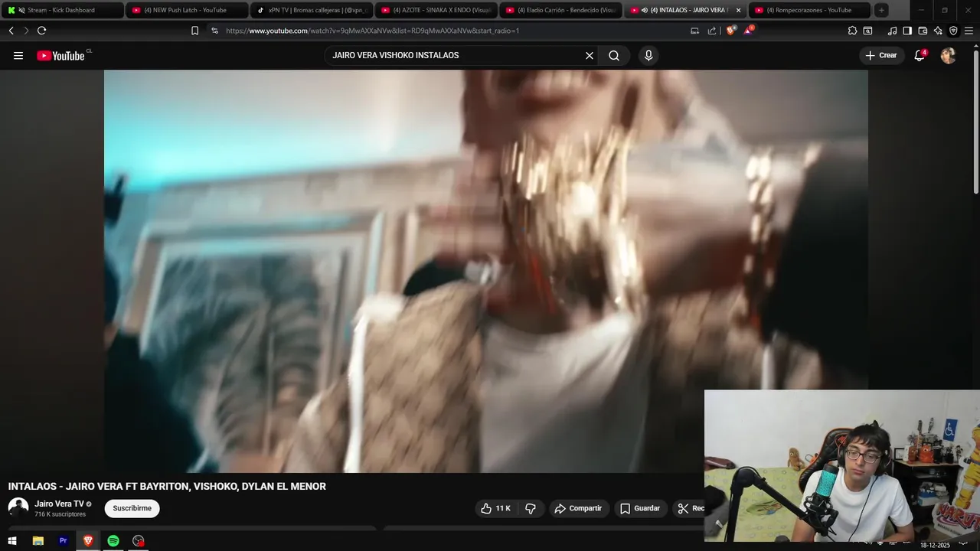The height and width of the screenshot is (551, 980).
Task: Subscribe with the Suscribirme button
Action: pyautogui.click(x=132, y=508)
